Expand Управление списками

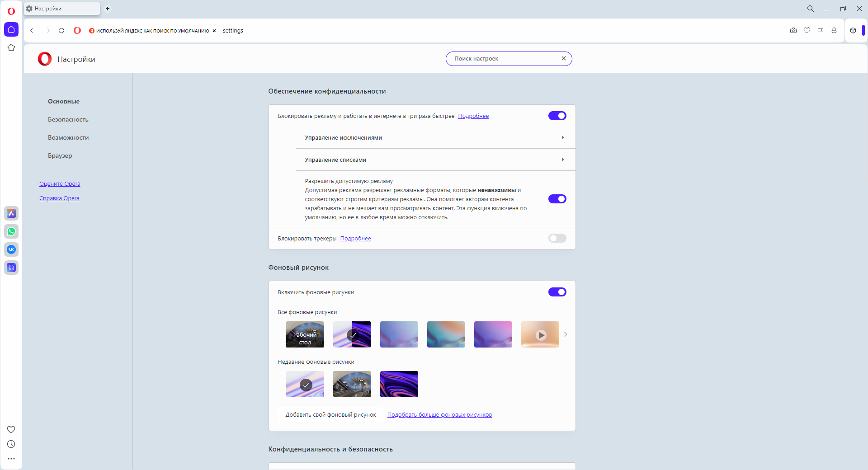coord(435,160)
